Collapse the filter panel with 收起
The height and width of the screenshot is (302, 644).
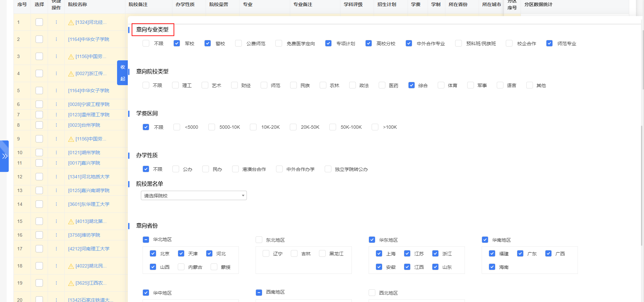pyautogui.click(x=122, y=73)
